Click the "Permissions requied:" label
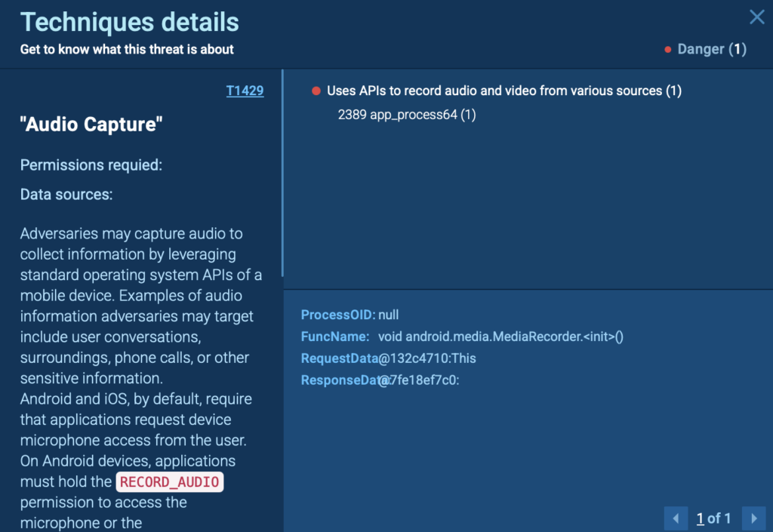The width and height of the screenshot is (773, 532). coord(91,165)
